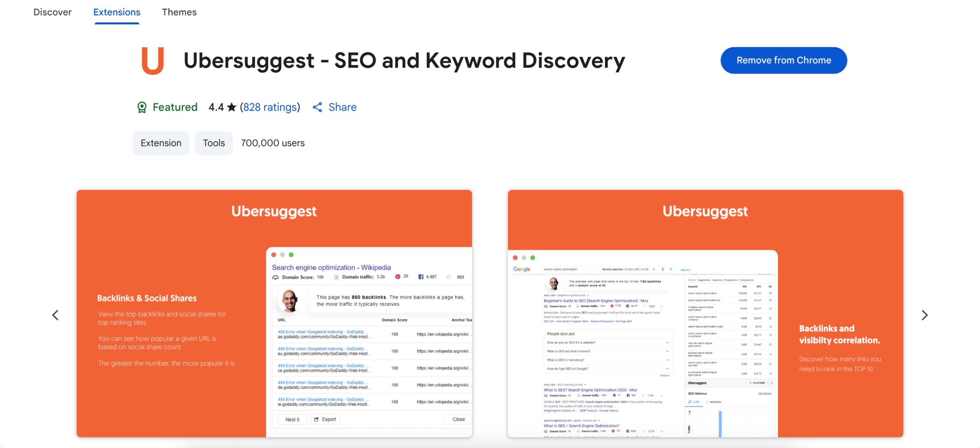Screen dimensions: 980x448
Task: Open the 828 ratings link
Action: (270, 107)
